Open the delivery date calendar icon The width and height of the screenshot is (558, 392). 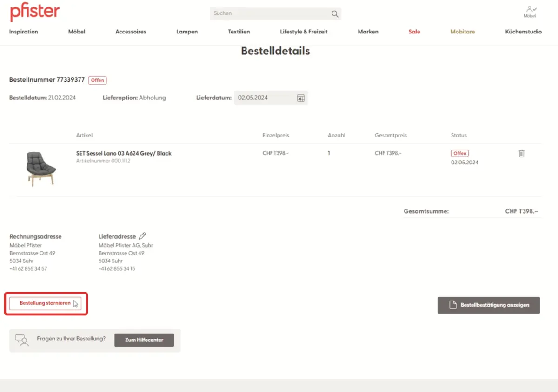301,98
